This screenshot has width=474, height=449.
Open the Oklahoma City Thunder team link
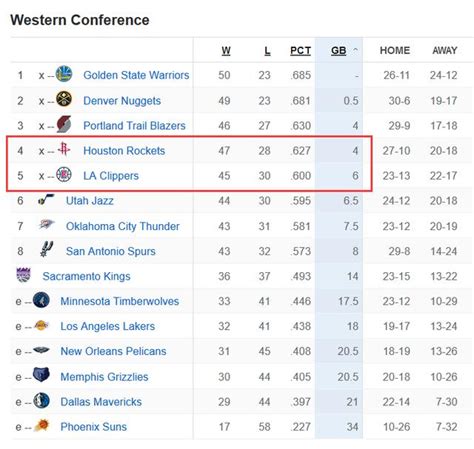123,226
